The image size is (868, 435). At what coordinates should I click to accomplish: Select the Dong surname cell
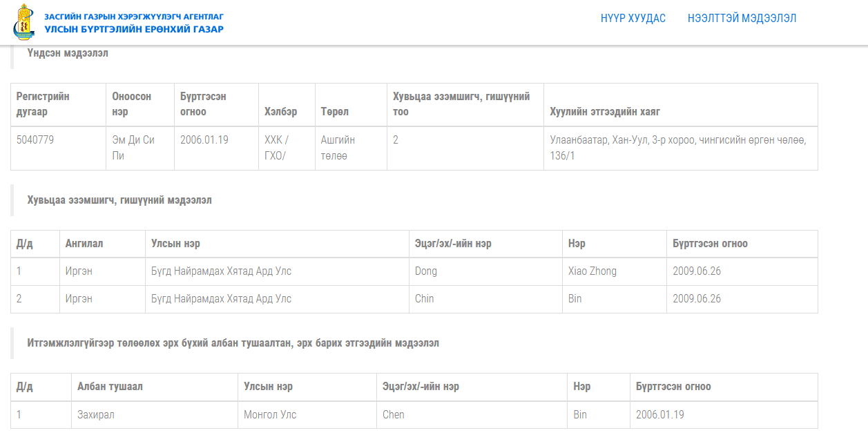[x=425, y=271]
